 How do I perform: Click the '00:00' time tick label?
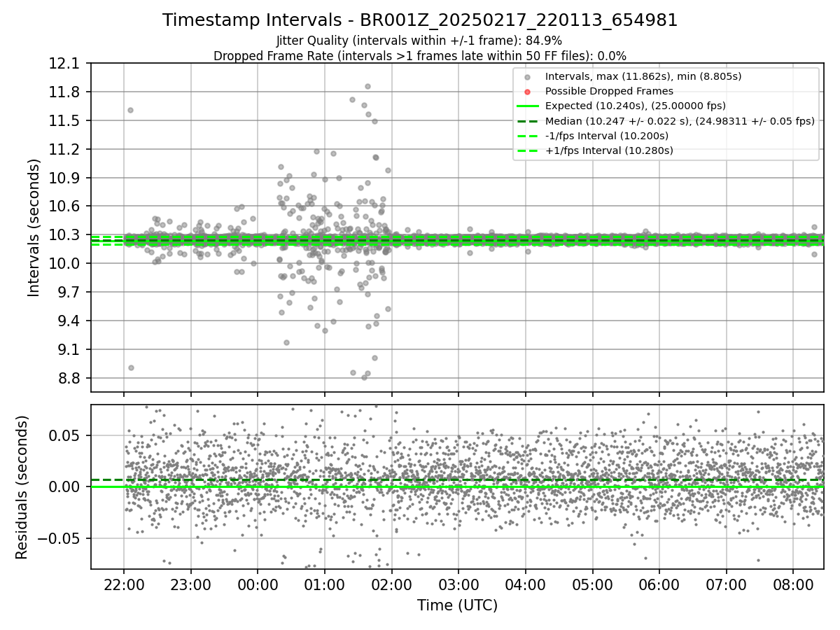coord(258,585)
